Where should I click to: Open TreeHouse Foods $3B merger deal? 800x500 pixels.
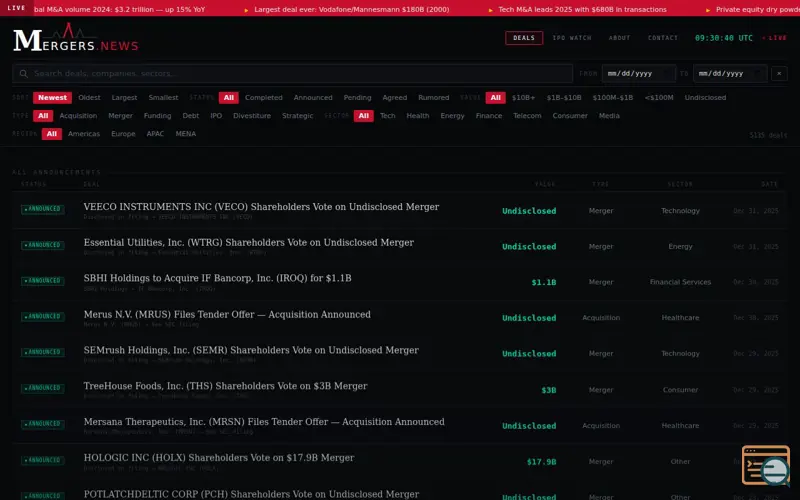[x=226, y=386]
